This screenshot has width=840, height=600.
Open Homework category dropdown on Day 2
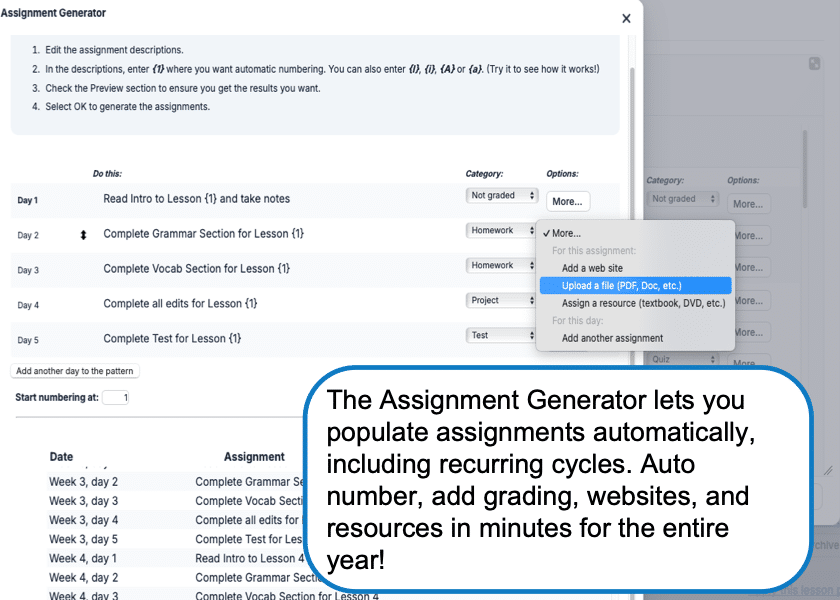(500, 230)
